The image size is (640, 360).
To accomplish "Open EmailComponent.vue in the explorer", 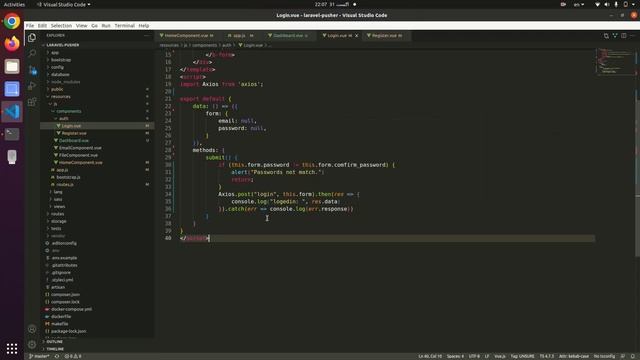I will point(80,148).
